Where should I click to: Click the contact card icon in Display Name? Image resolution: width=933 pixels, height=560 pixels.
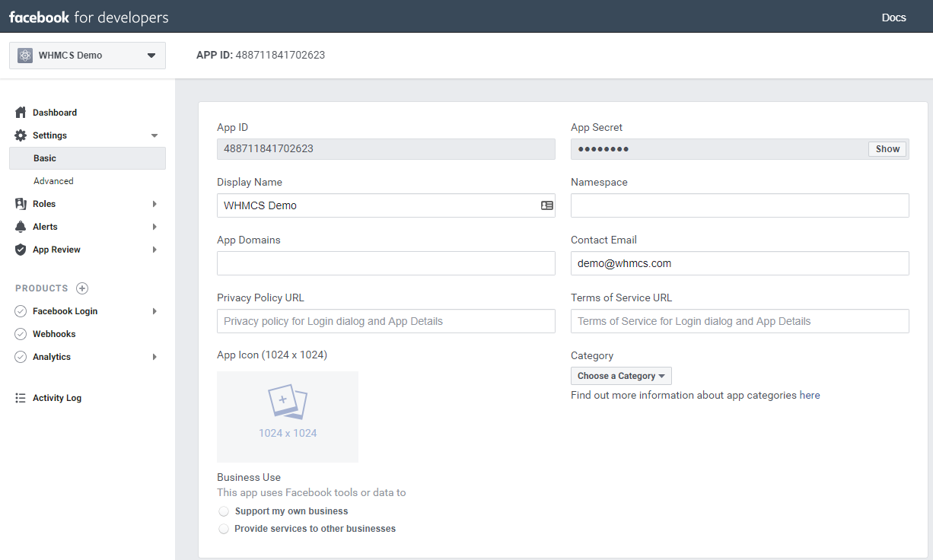coord(547,205)
